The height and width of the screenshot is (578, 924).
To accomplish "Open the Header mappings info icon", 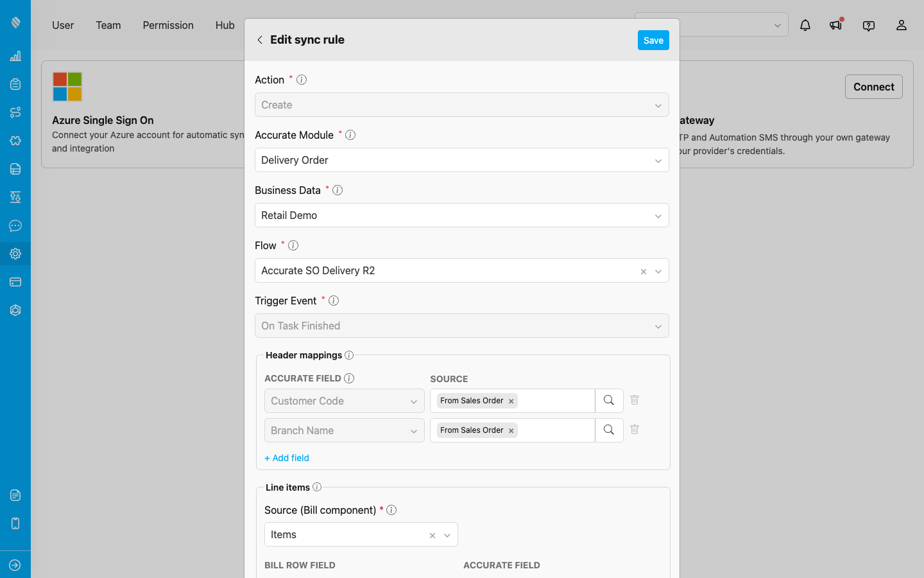I will [x=349, y=355].
